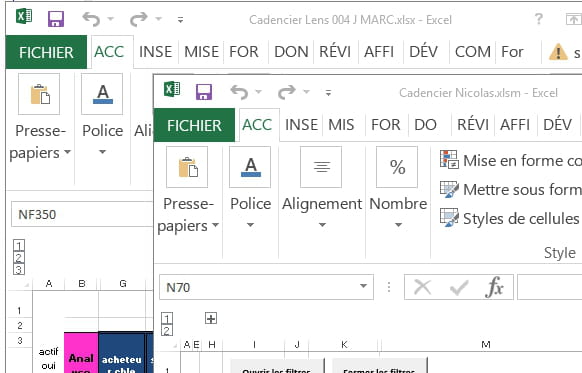Viewport: 582px width, 373px height.
Task: Open Help in the Cadencier Lens window
Action: [x=539, y=19]
